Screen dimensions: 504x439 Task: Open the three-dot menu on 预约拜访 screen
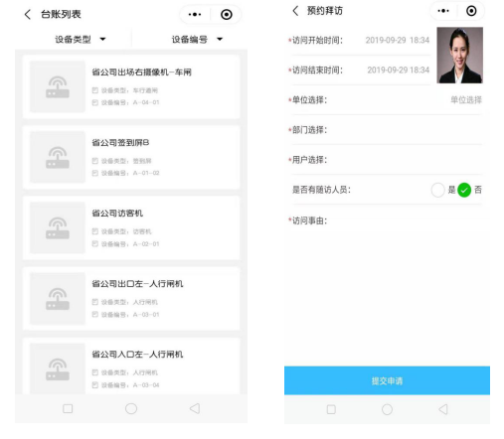pyautogui.click(x=443, y=11)
